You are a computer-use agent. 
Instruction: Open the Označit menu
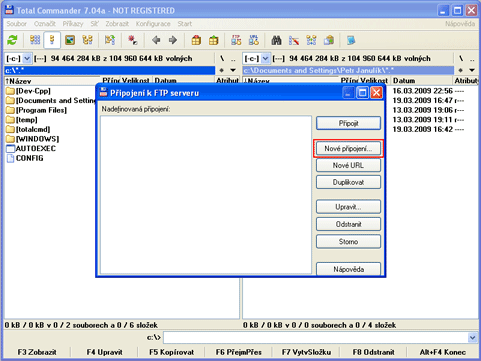point(45,24)
